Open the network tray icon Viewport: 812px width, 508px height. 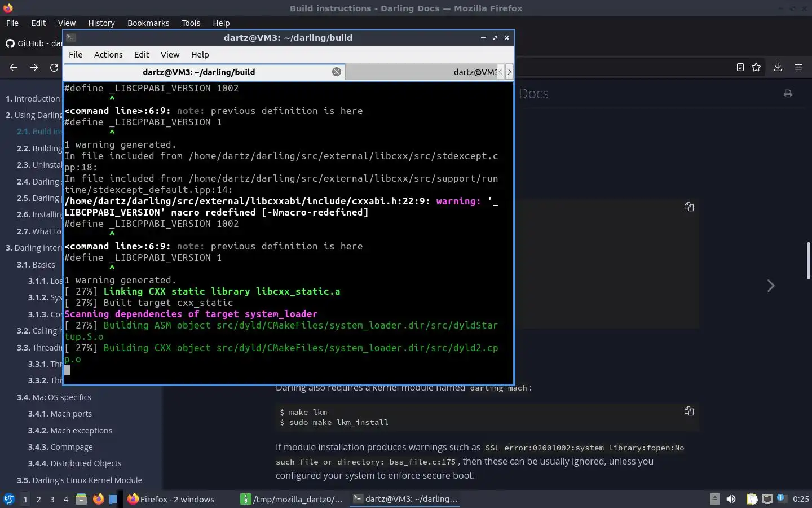[x=767, y=499]
